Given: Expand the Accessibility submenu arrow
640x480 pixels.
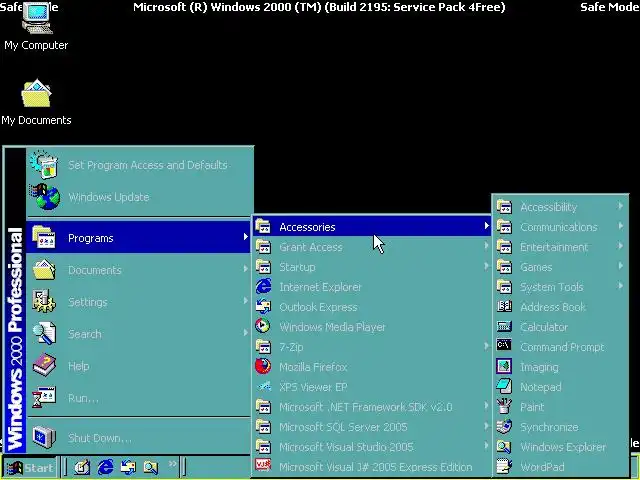Looking at the screenshot, I should coord(620,206).
